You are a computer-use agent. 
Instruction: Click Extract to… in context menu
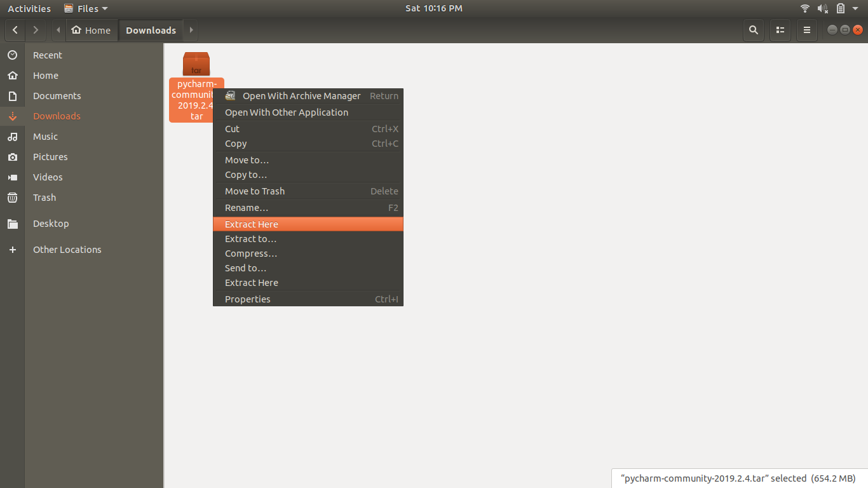[x=250, y=239]
